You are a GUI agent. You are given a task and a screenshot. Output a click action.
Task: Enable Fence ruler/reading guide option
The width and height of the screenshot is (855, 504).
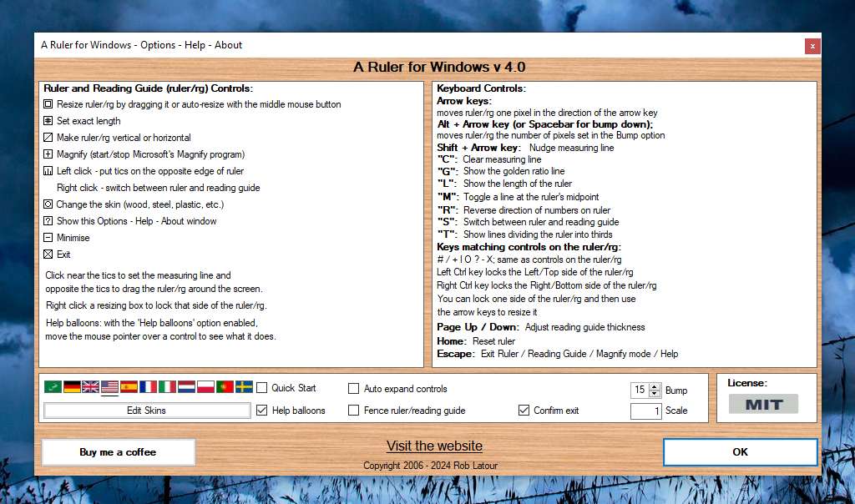[x=353, y=411]
